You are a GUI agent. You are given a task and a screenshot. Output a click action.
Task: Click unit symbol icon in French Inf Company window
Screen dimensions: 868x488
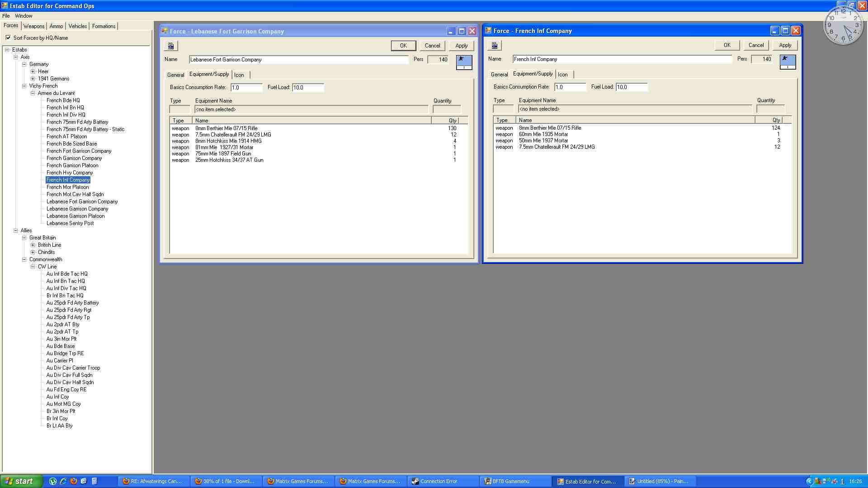tap(788, 61)
